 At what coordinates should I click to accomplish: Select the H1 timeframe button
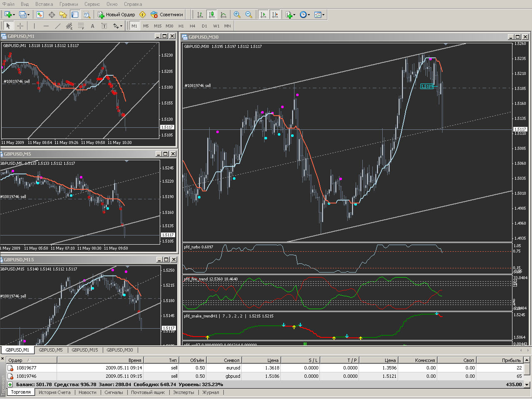pyautogui.click(x=181, y=26)
